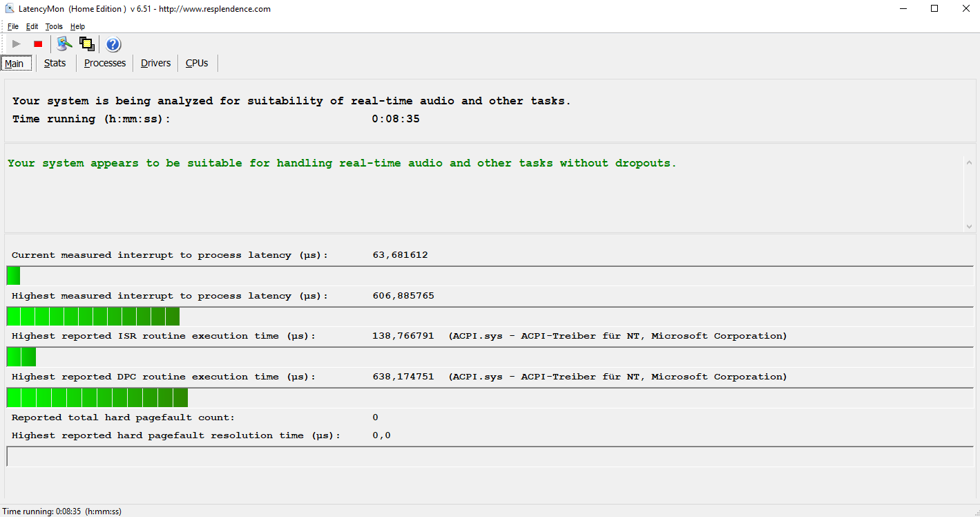Open the options icon with monitor and pen
The height and width of the screenshot is (517, 980).
point(64,44)
